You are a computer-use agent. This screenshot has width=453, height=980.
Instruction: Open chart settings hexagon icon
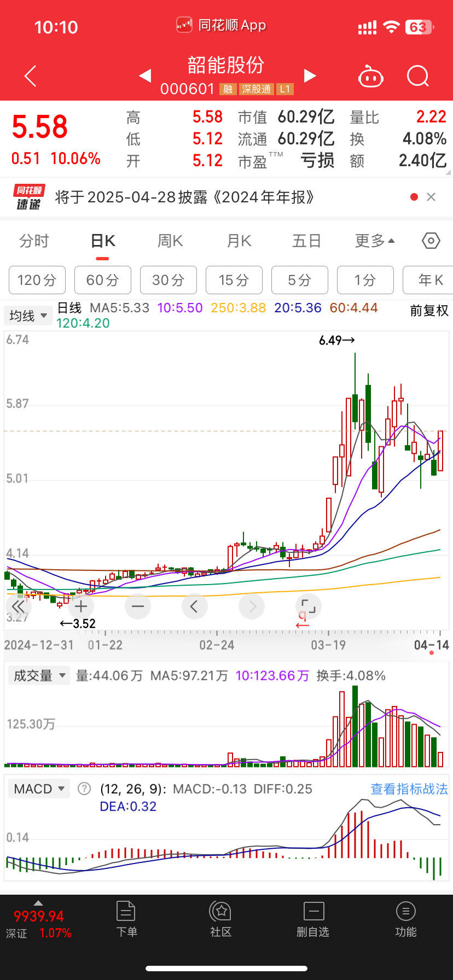pyautogui.click(x=431, y=241)
